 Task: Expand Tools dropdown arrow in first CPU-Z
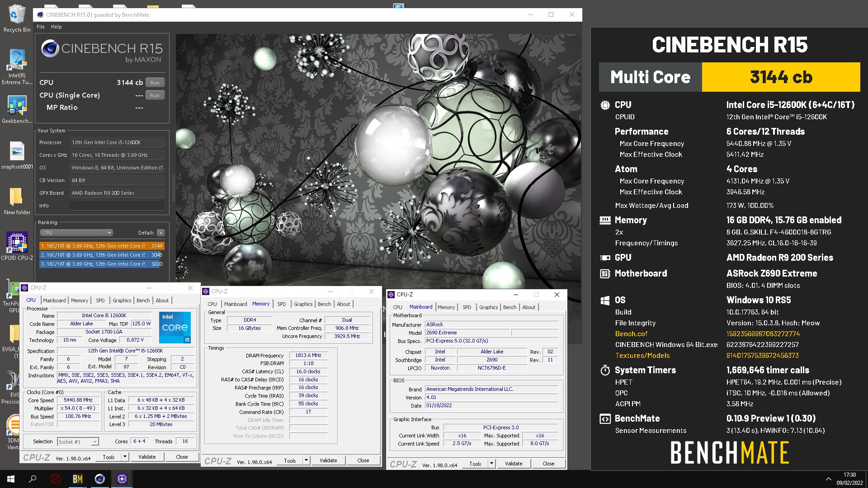[x=125, y=457]
